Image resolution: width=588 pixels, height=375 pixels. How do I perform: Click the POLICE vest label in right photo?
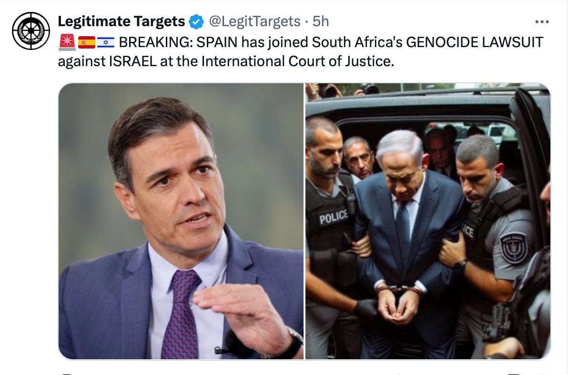[334, 218]
